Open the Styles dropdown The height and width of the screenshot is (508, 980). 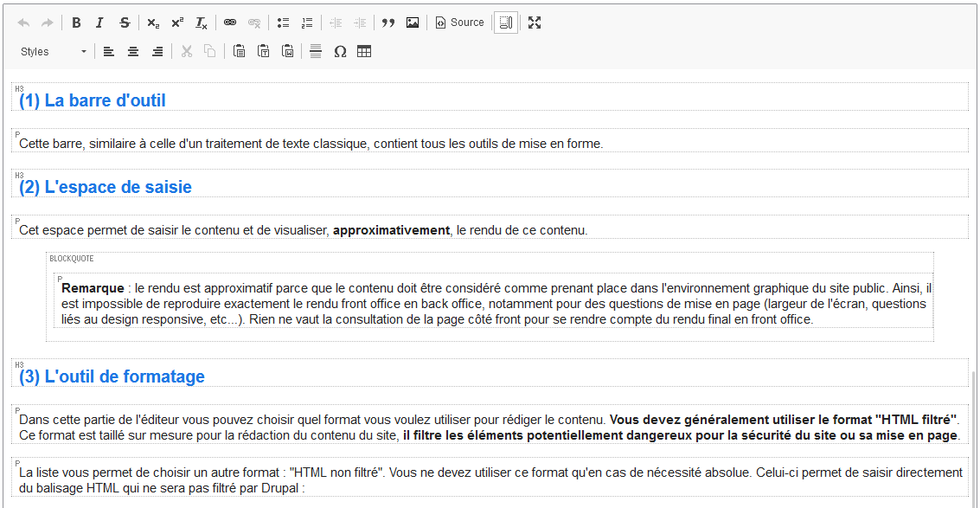(x=50, y=51)
